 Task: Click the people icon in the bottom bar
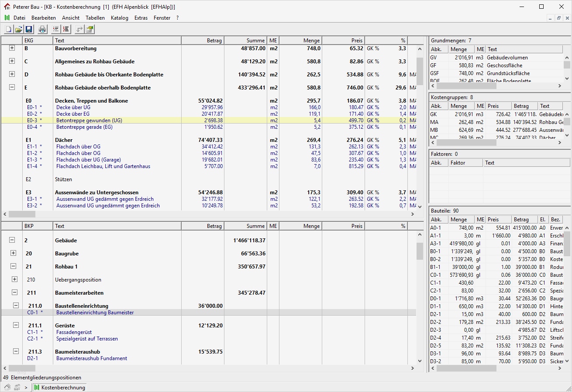(x=17, y=387)
